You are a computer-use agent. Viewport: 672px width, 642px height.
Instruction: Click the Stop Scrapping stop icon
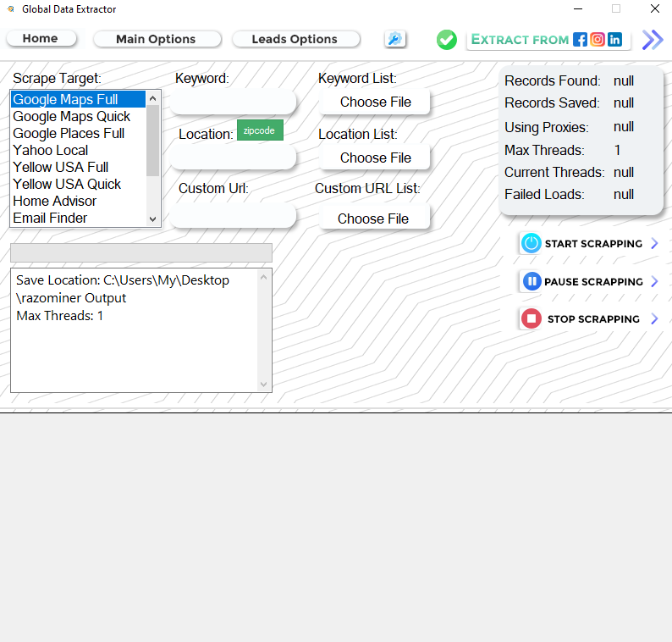pos(531,318)
